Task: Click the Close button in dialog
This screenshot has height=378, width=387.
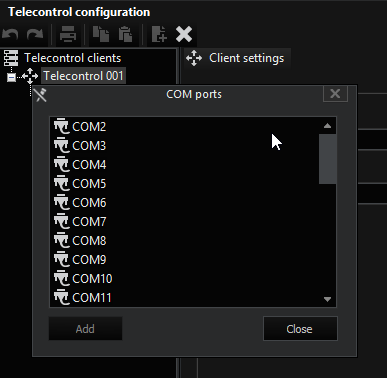Action: pos(300,329)
